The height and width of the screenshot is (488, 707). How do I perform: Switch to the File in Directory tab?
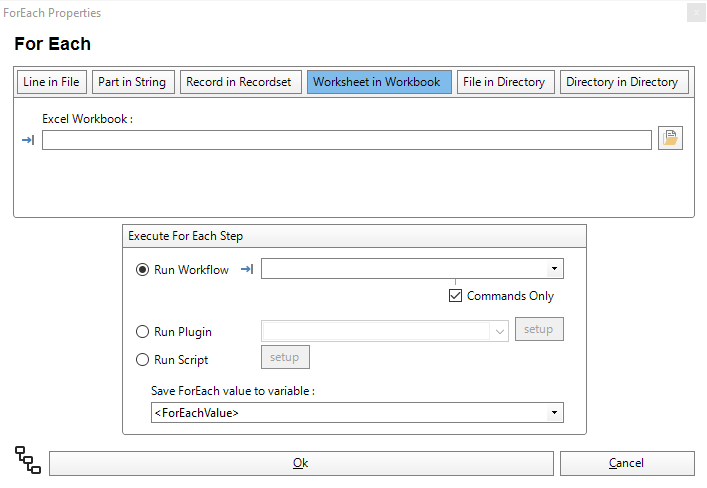(x=504, y=82)
